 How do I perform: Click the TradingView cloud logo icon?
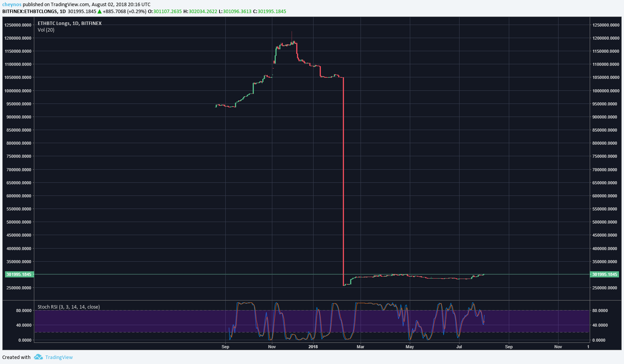(x=38, y=357)
